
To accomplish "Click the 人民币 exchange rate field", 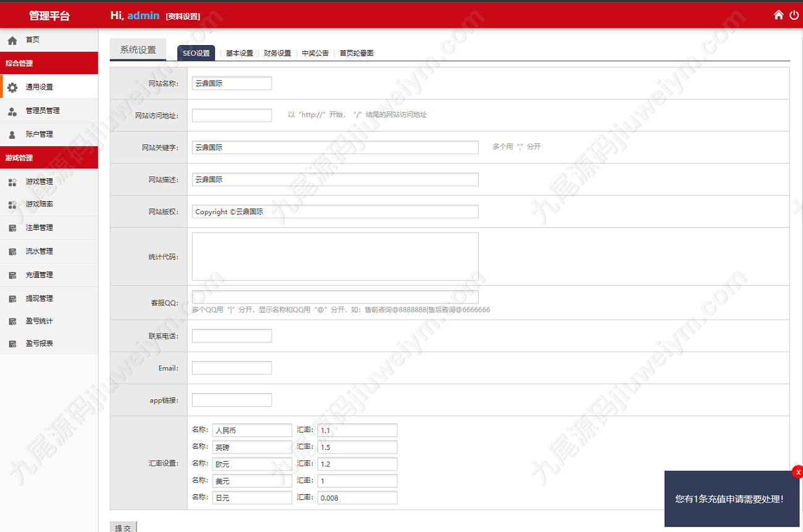I will (x=357, y=430).
